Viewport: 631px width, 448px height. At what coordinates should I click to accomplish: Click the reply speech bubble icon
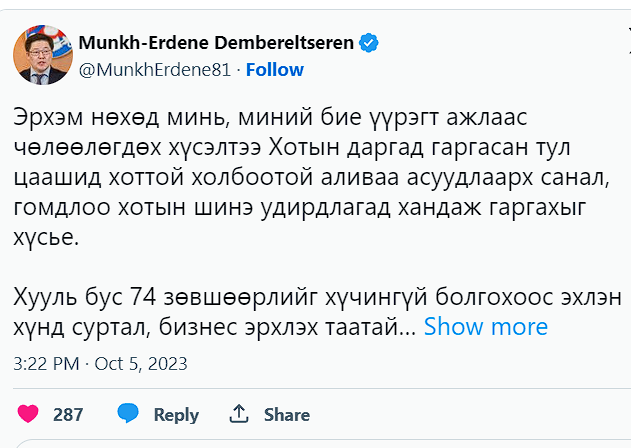point(127,414)
